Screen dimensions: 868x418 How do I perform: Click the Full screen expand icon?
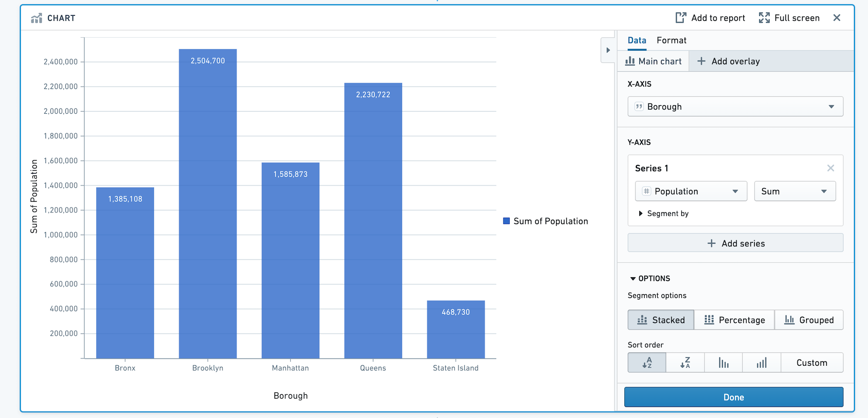(764, 18)
